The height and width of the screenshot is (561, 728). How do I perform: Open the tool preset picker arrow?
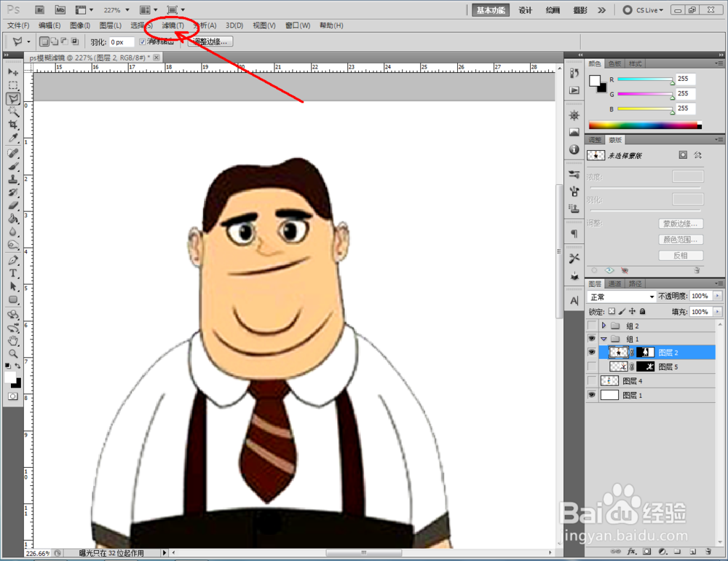tap(28, 42)
